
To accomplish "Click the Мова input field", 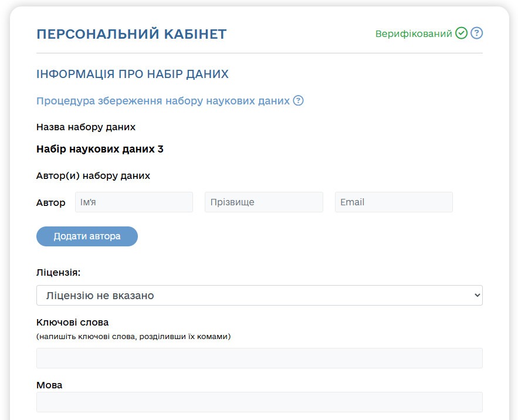I will tap(259, 402).
